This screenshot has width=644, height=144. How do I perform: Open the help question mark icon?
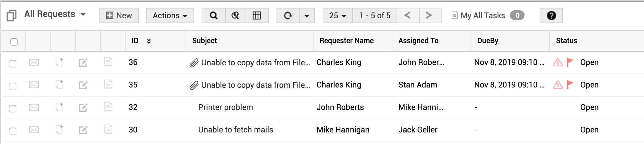coord(551,15)
